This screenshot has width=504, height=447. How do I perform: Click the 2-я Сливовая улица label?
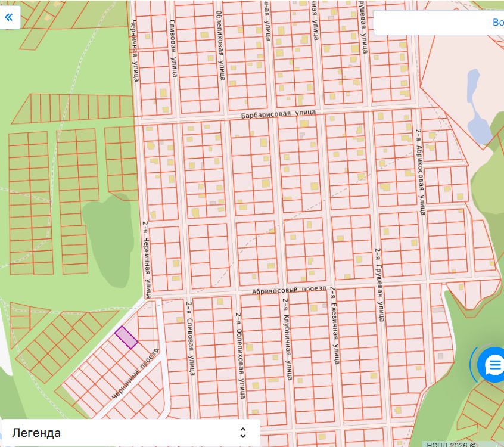[x=190, y=339]
